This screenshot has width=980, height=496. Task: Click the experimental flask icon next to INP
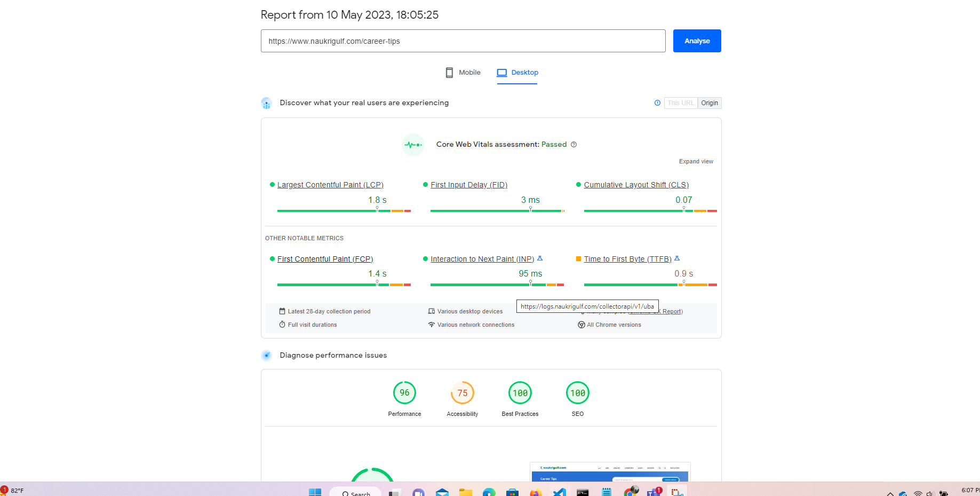tap(540, 258)
